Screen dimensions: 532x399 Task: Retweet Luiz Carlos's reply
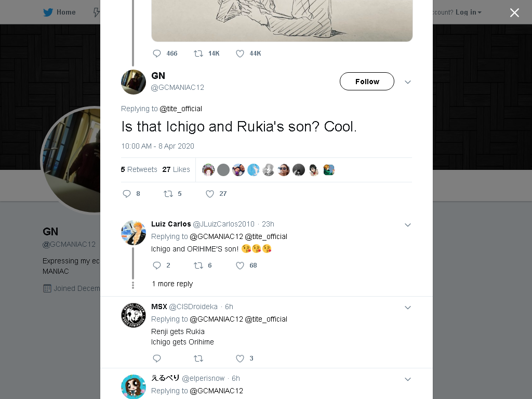pos(198,265)
